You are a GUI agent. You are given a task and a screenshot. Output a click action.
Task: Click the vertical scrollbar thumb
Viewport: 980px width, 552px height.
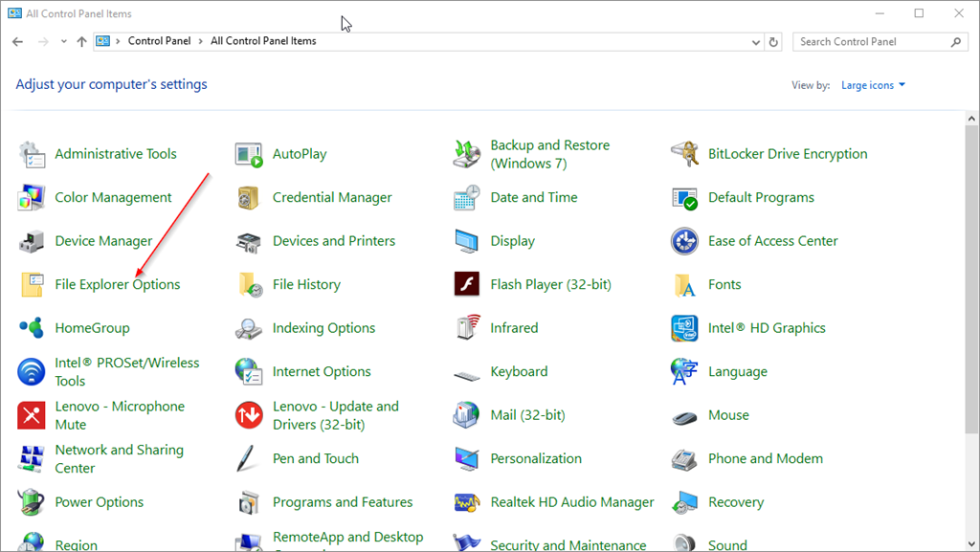971,279
